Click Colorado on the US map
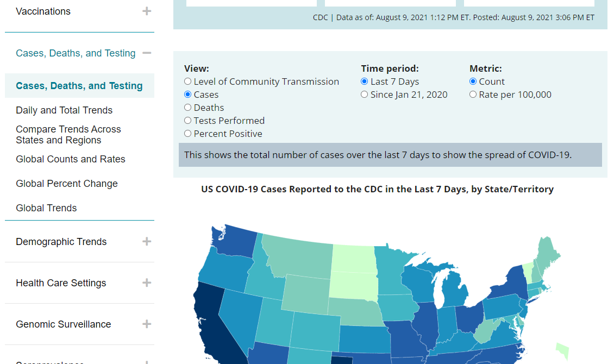Screen dimensions: 614x364 point(315,331)
